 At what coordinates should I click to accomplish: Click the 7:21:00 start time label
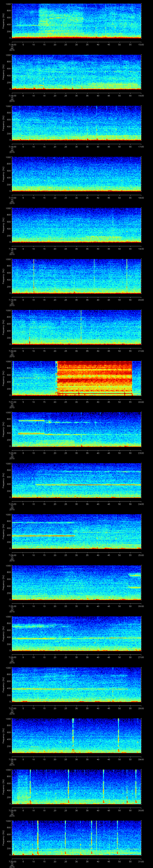[x=12, y=402]
